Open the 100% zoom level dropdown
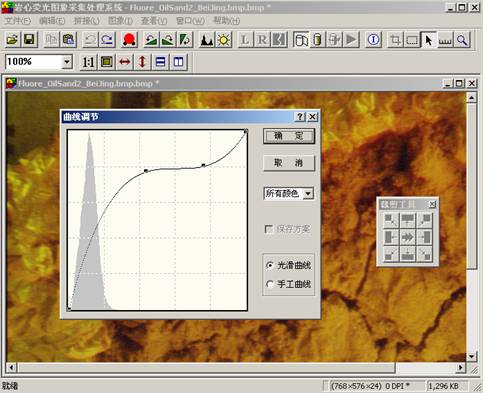Viewport: 483px width, 393px height. 67,62
